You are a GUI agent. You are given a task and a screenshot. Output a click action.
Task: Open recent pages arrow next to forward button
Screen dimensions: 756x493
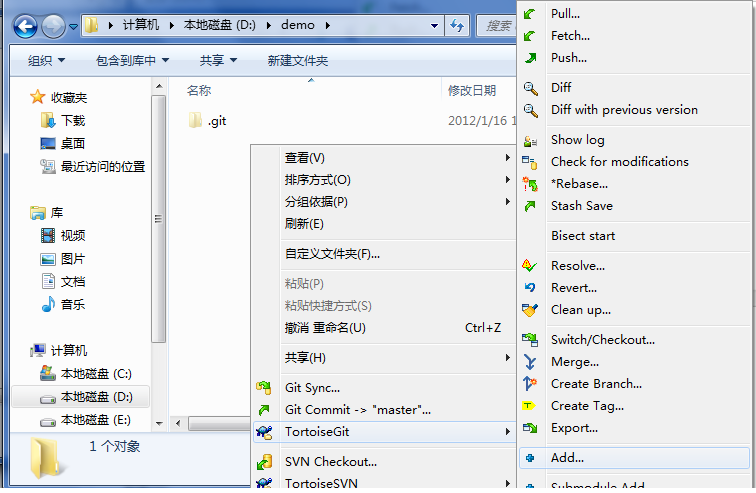73,27
